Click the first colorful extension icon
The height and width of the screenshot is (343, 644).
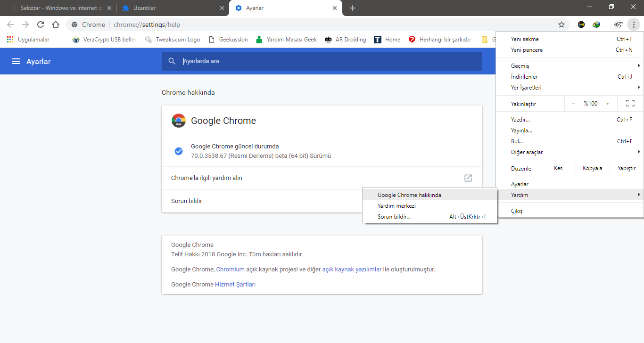[581, 24]
